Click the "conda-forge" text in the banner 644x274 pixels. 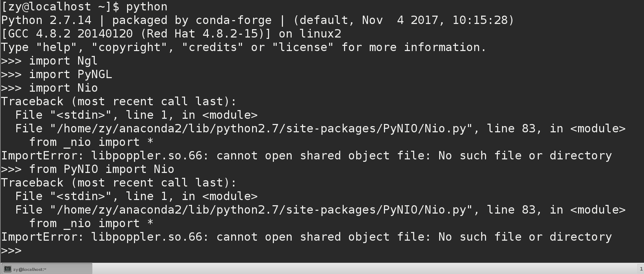click(233, 20)
